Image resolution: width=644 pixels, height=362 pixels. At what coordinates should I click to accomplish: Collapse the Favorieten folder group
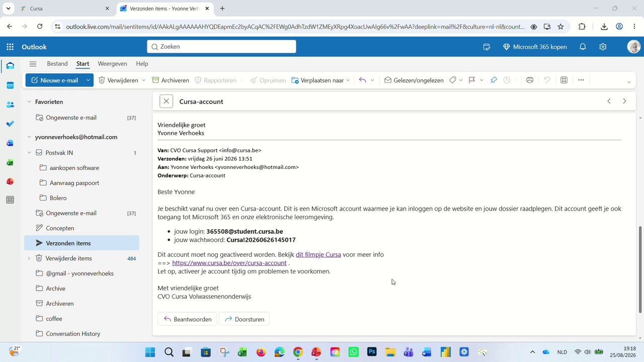[x=29, y=102]
